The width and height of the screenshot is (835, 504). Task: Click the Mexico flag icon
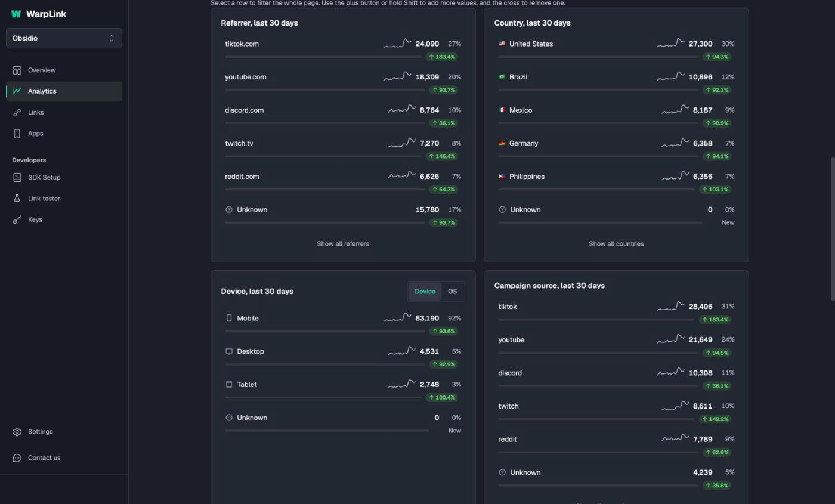tap(502, 110)
